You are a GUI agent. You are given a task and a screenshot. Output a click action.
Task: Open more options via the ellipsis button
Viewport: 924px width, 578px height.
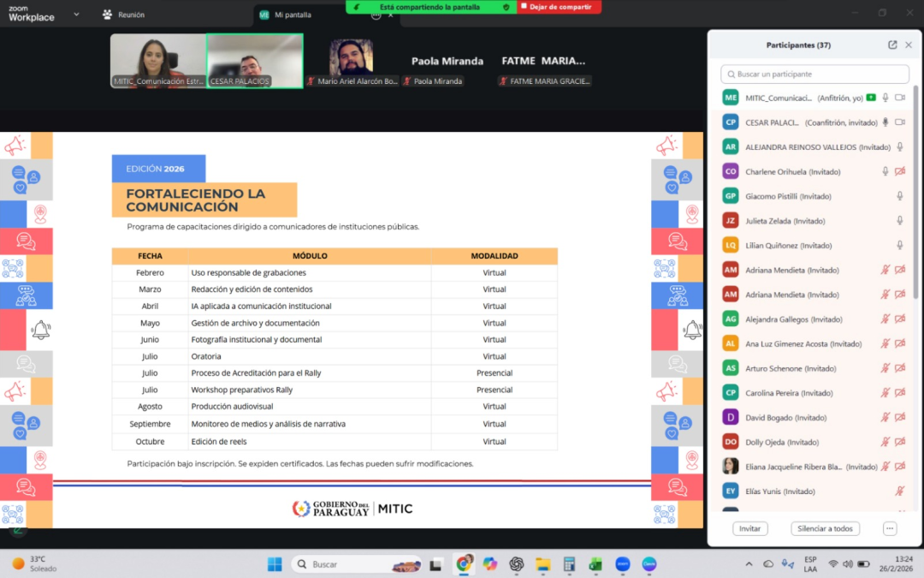(x=889, y=528)
